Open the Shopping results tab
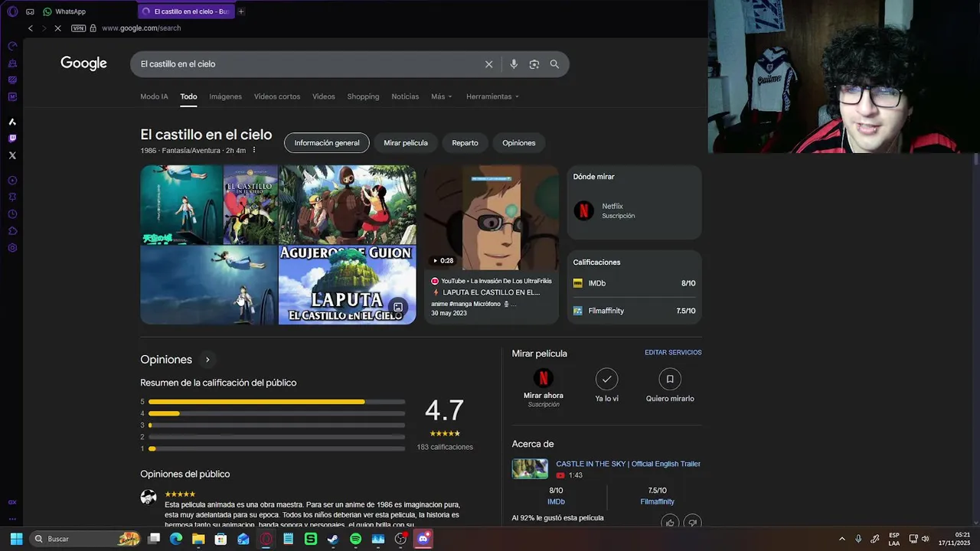The height and width of the screenshot is (551, 980). pos(363,96)
